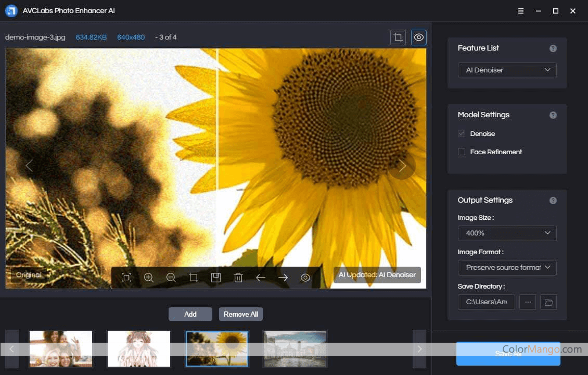Screen dimensions: 588x375
Task: Click the crop icon above the preview
Action: coord(398,37)
